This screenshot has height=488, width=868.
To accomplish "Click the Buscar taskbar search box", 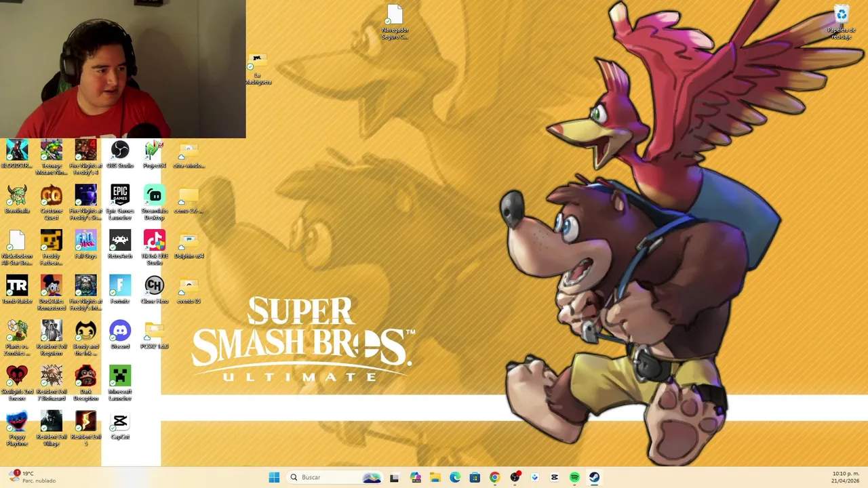I will [x=336, y=477].
